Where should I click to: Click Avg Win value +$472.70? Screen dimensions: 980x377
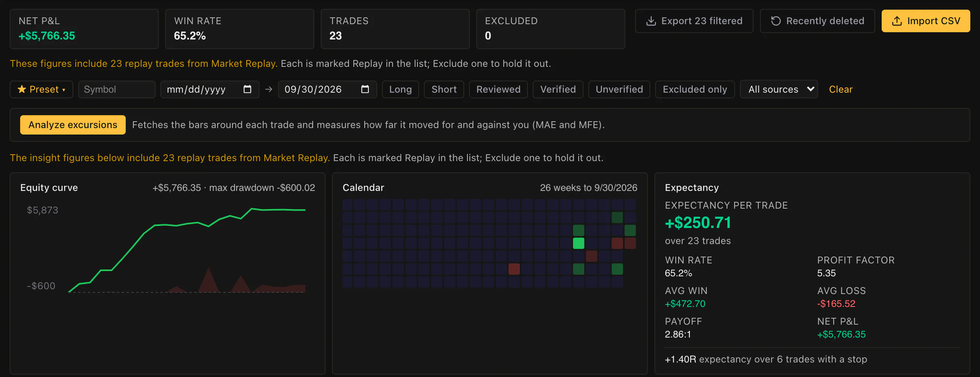click(685, 304)
